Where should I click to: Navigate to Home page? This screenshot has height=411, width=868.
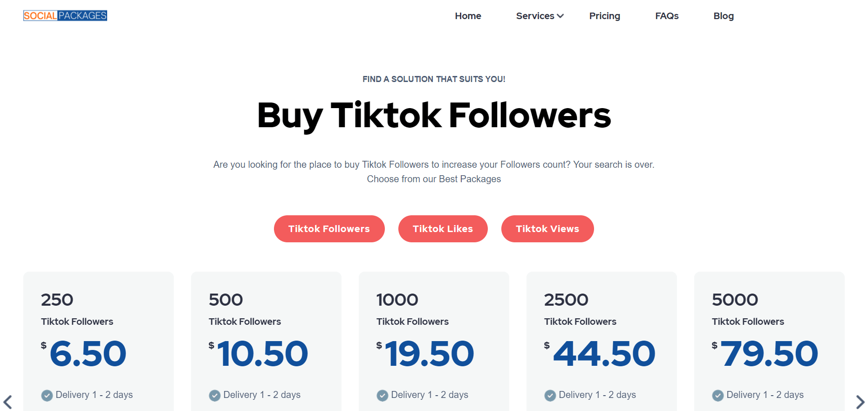468,16
